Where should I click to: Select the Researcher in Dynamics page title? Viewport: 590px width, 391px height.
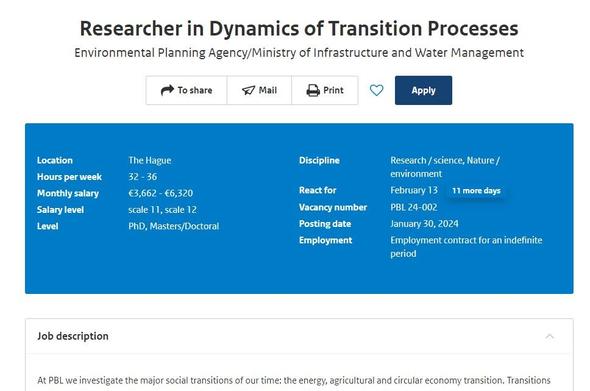[x=299, y=28]
